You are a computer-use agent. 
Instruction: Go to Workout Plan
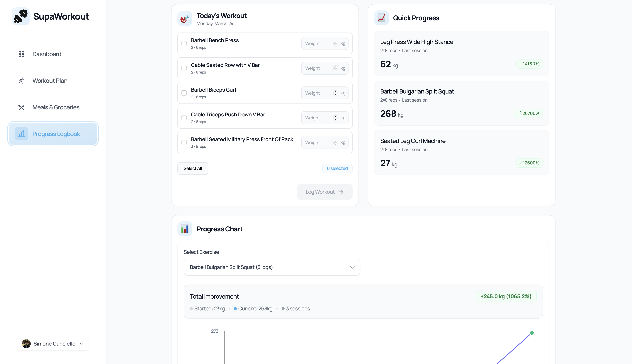[53, 81]
